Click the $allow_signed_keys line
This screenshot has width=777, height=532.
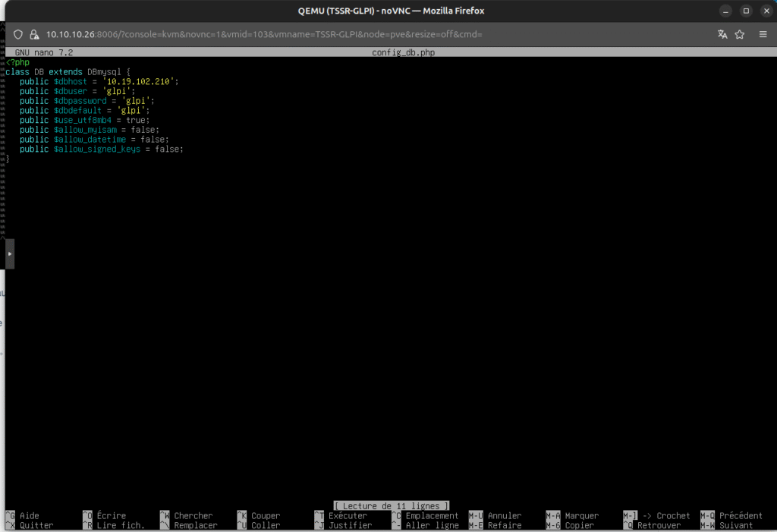tap(102, 150)
